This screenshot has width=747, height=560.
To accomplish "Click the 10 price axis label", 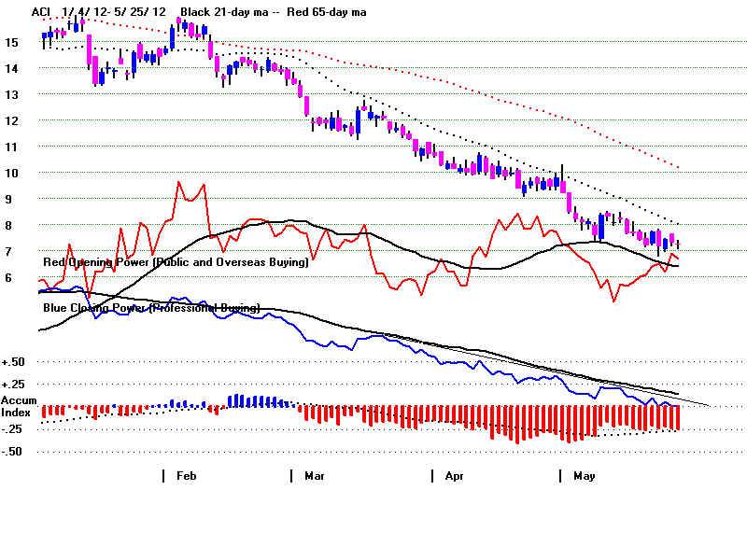I will [11, 173].
